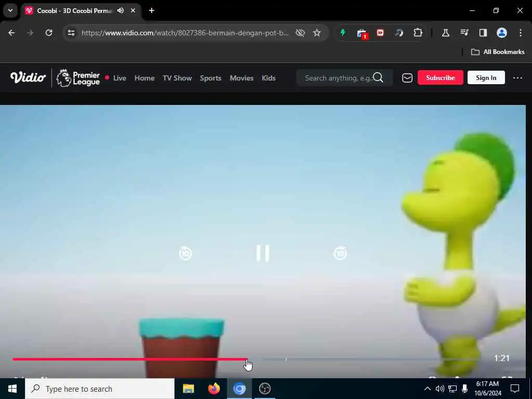The image size is (532, 399).
Task: Click the Type here to search box
Action: (x=100, y=389)
